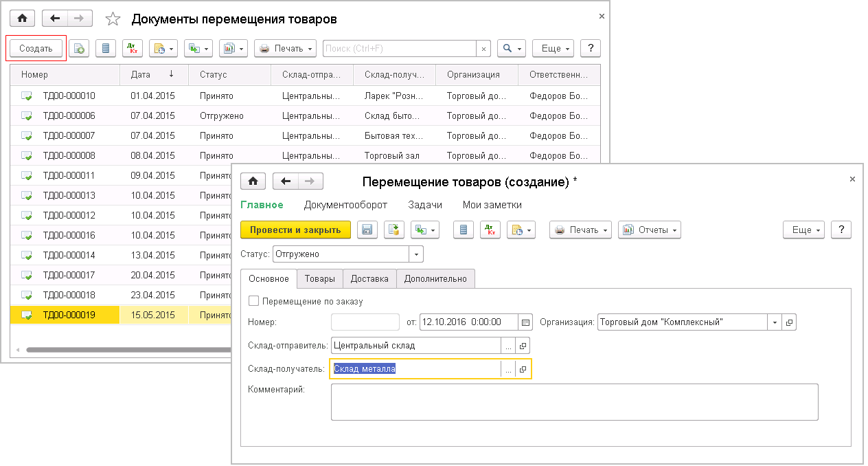Open the calendar picker next to the date
Image resolution: width=868 pixels, height=466 pixels.
[x=526, y=322]
